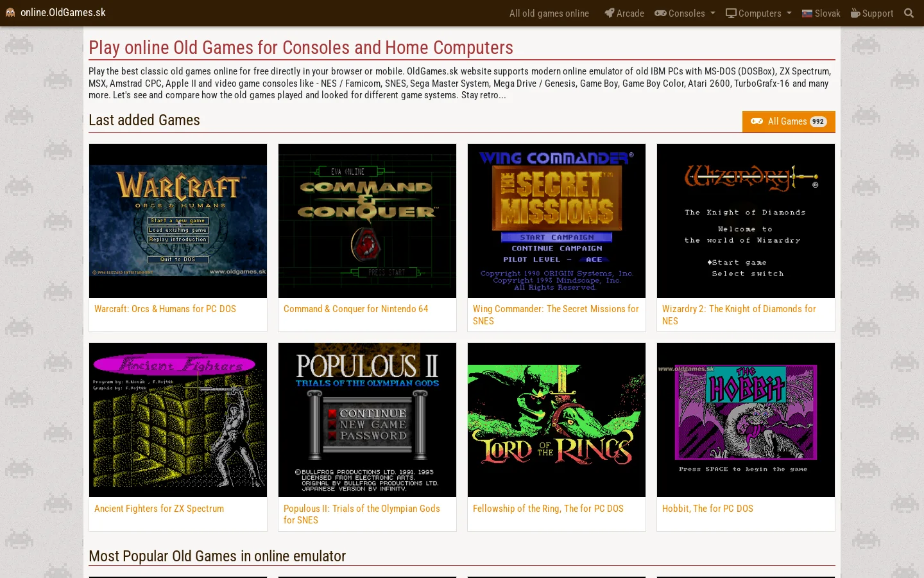Image resolution: width=924 pixels, height=578 pixels.
Task: Open Wing Commander: The Secret Missions link
Action: coord(556,315)
